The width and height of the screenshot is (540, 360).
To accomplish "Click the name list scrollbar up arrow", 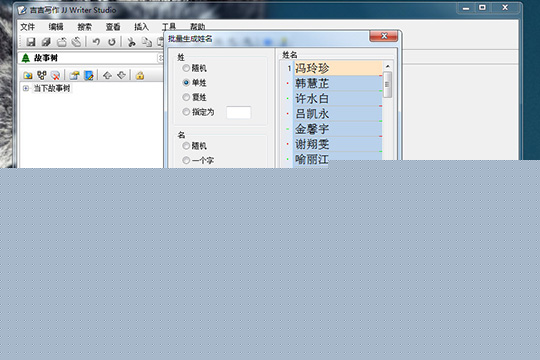I will coord(387,66).
